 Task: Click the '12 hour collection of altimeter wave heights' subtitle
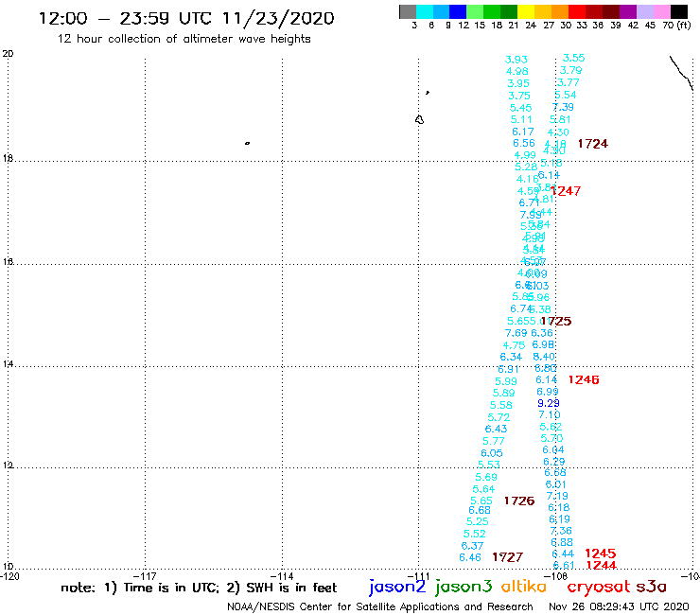pos(184,39)
